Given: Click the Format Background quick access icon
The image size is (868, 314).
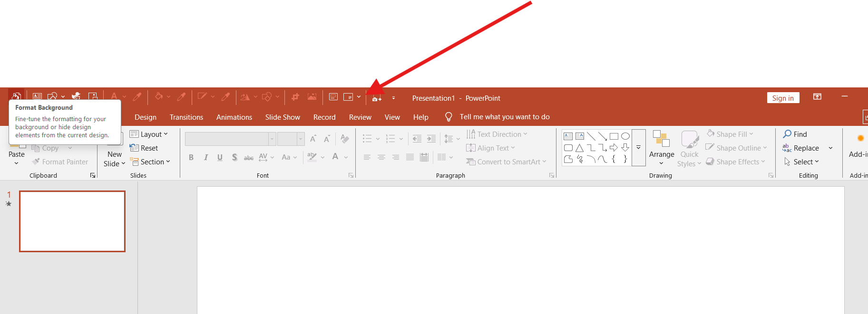Looking at the screenshot, I should tap(16, 96).
